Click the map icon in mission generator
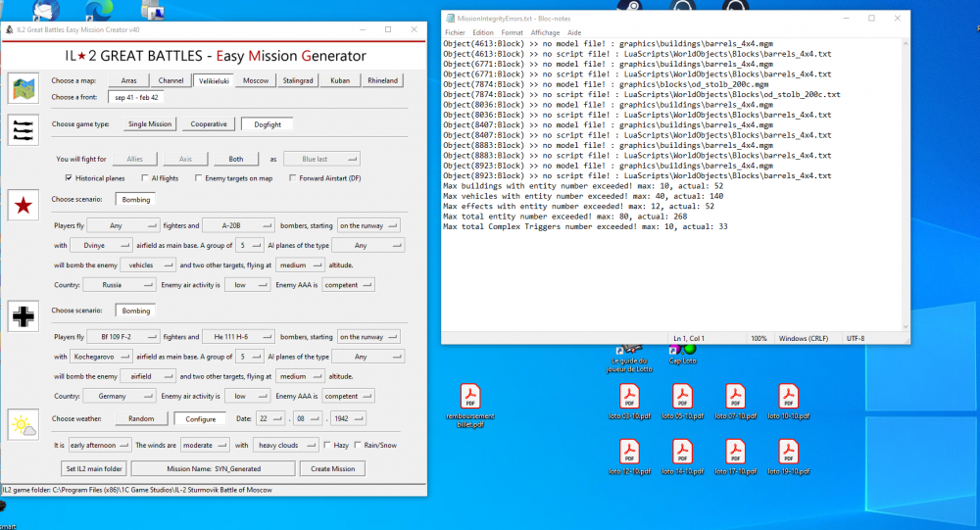Viewport: 980px width, 530px height. pyautogui.click(x=23, y=89)
